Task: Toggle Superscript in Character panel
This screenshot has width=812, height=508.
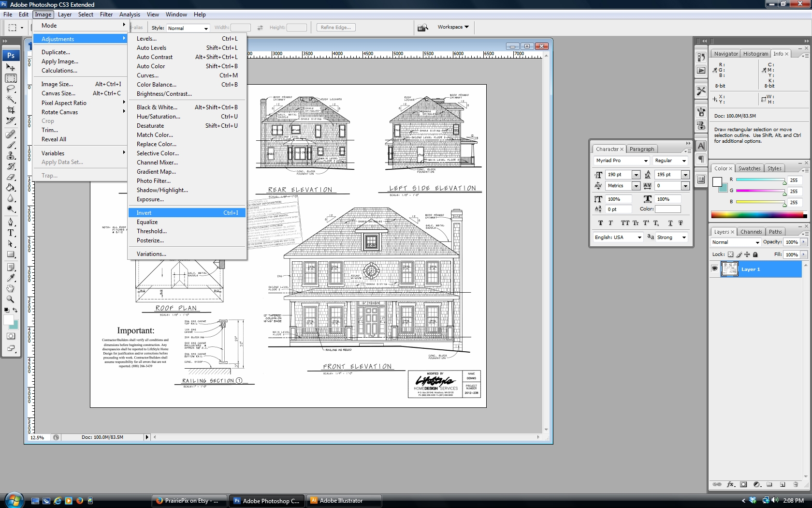Action: [646, 223]
